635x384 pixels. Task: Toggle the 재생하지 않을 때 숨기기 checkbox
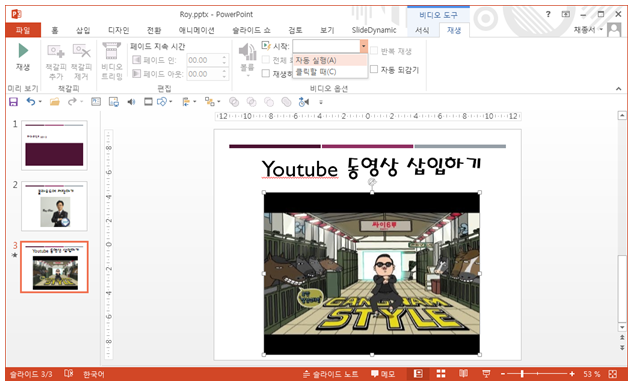[266, 73]
